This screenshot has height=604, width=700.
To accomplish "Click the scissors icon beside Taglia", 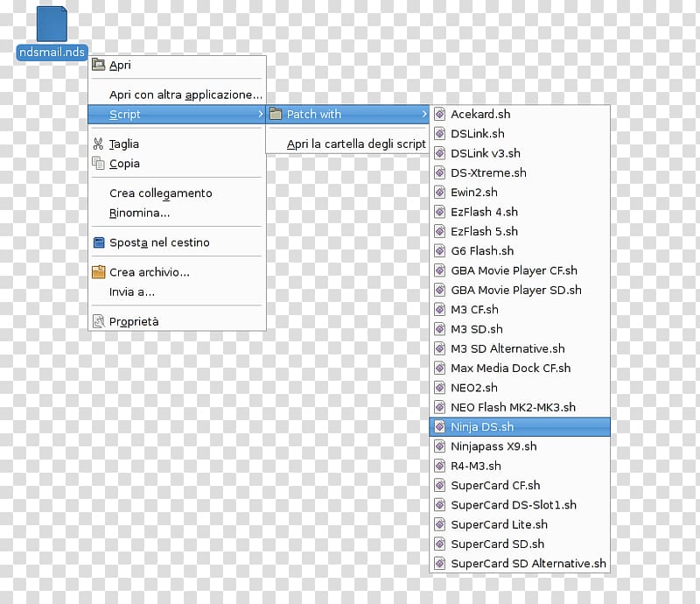I will coord(98,144).
